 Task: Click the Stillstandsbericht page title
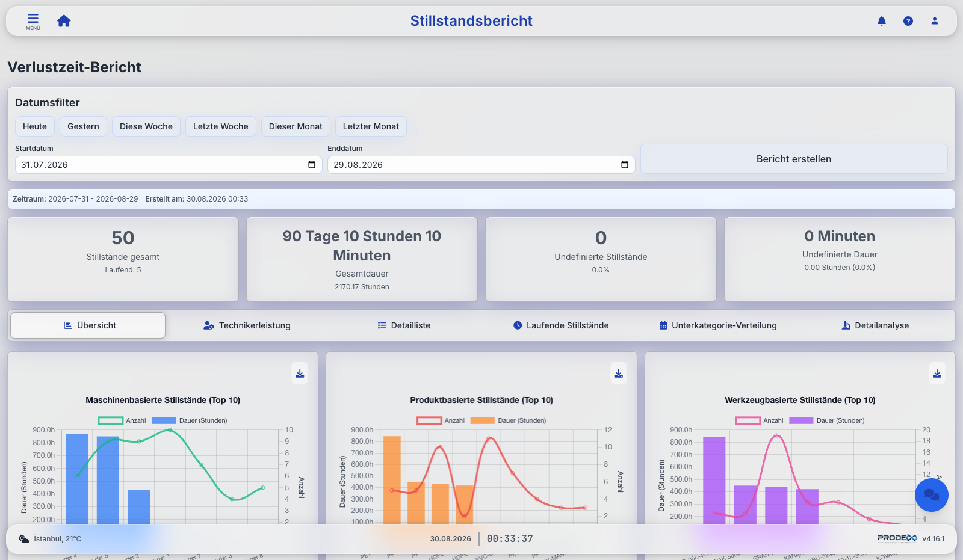coord(471,21)
